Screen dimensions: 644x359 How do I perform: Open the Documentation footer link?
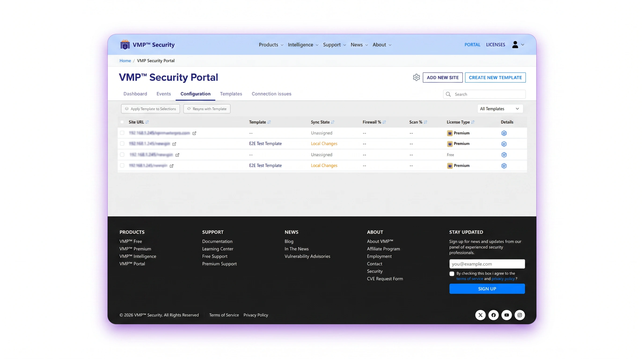(x=217, y=241)
